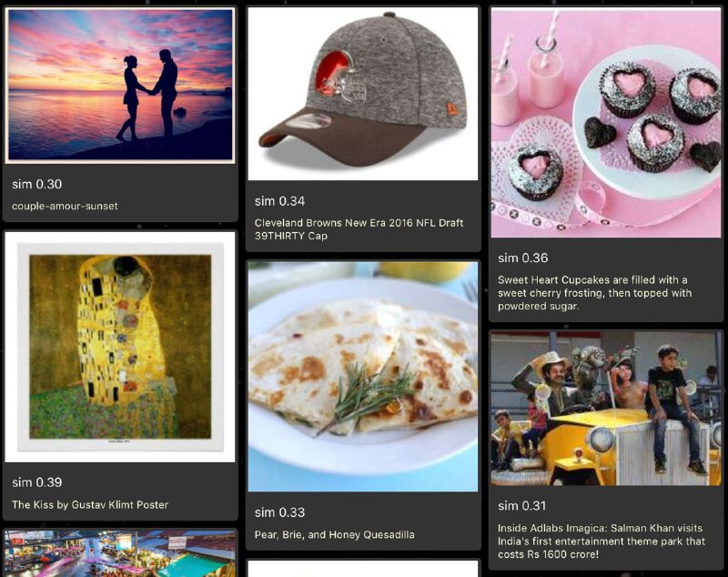Select the sim 0.34 score label
Screen dimensions: 728x577
point(279,201)
